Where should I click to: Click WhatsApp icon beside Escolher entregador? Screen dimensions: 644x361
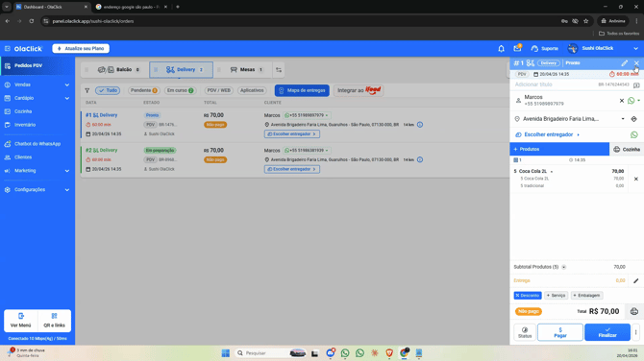634,134
